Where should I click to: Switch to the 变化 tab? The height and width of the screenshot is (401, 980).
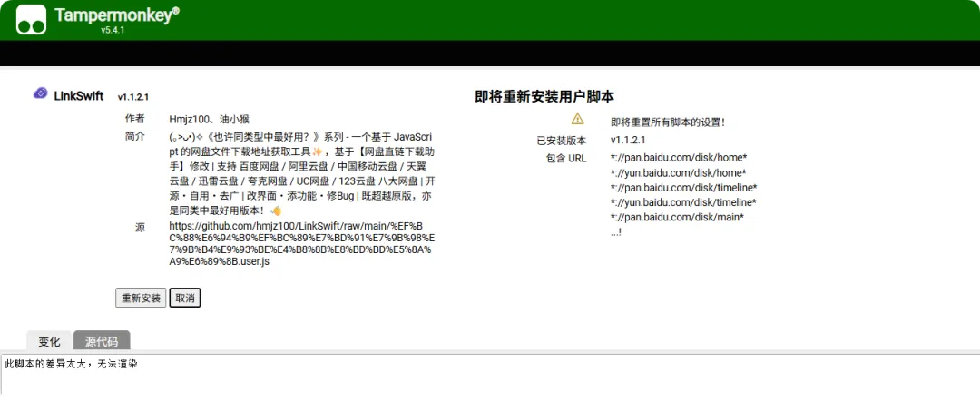pos(49,342)
